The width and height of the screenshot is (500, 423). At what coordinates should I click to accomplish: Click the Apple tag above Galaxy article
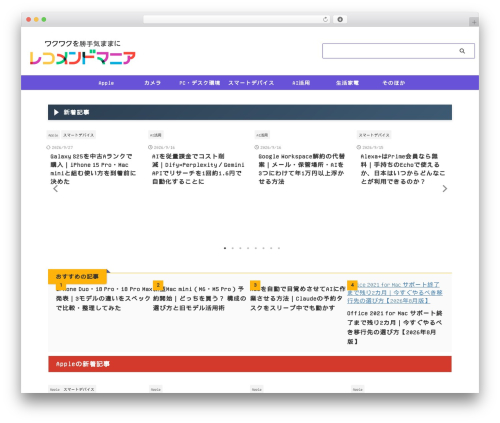click(53, 135)
